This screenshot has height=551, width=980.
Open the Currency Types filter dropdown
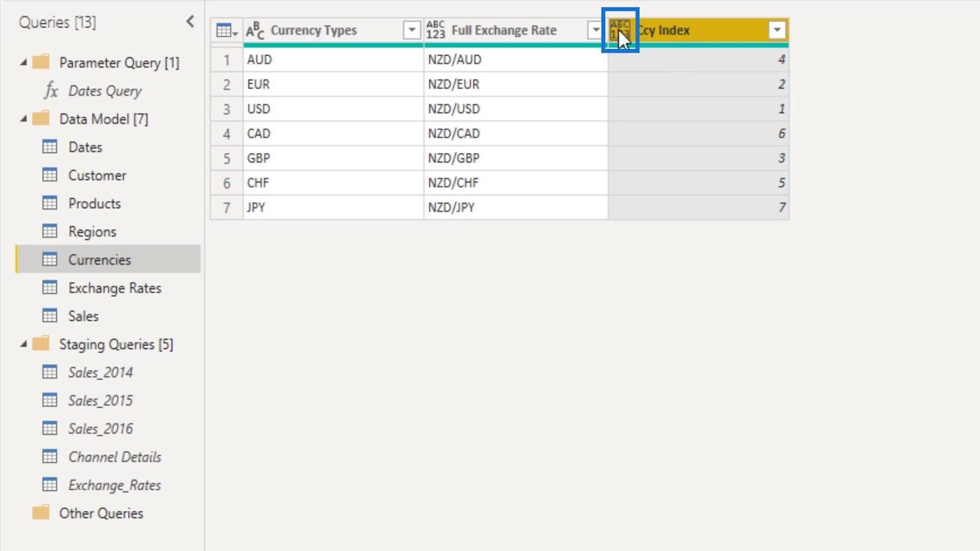point(412,30)
